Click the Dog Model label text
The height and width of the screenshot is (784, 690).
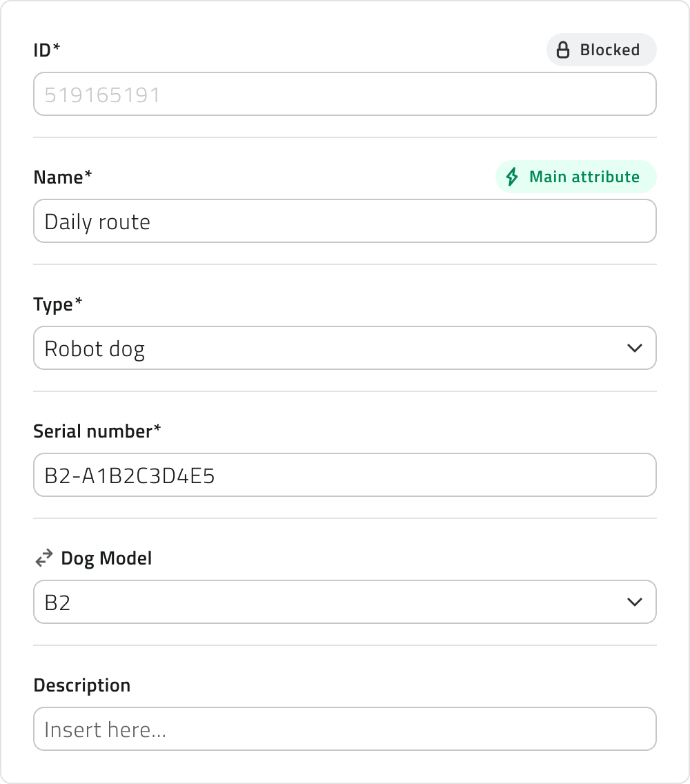click(106, 558)
